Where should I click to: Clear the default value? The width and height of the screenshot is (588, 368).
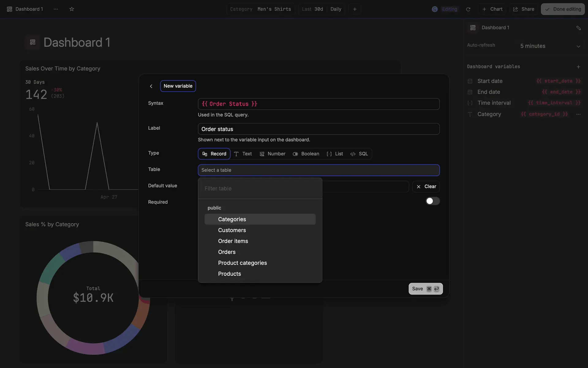(426, 186)
